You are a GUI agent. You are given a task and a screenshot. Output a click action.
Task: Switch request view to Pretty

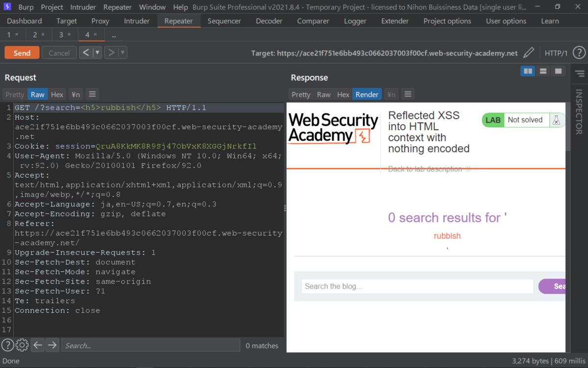pos(15,95)
